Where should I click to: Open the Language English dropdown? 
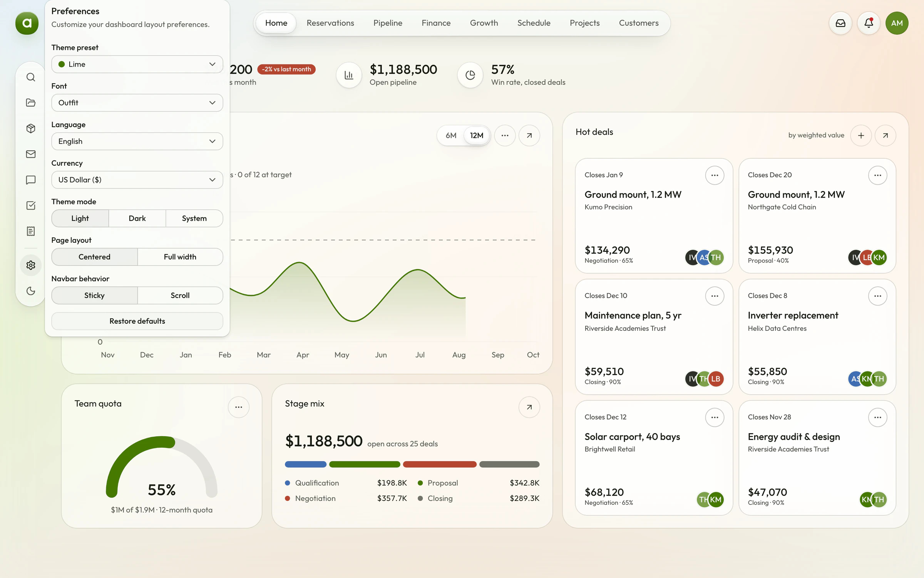tap(137, 141)
